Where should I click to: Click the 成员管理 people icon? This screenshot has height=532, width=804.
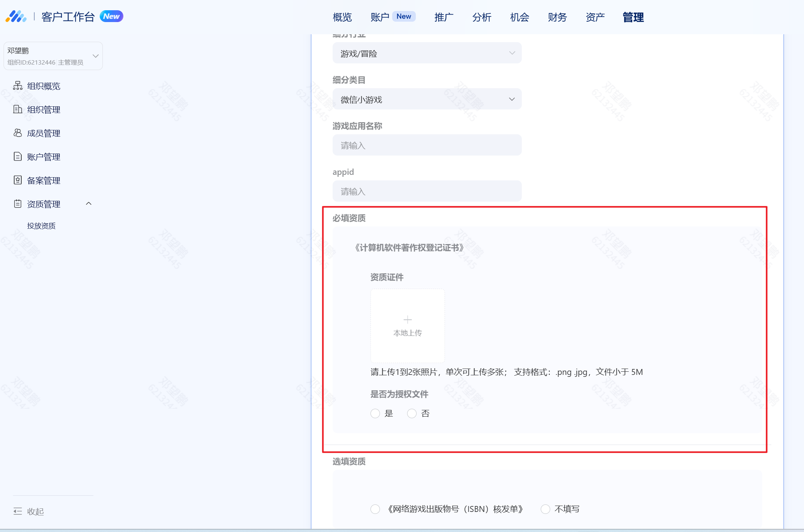click(18, 133)
